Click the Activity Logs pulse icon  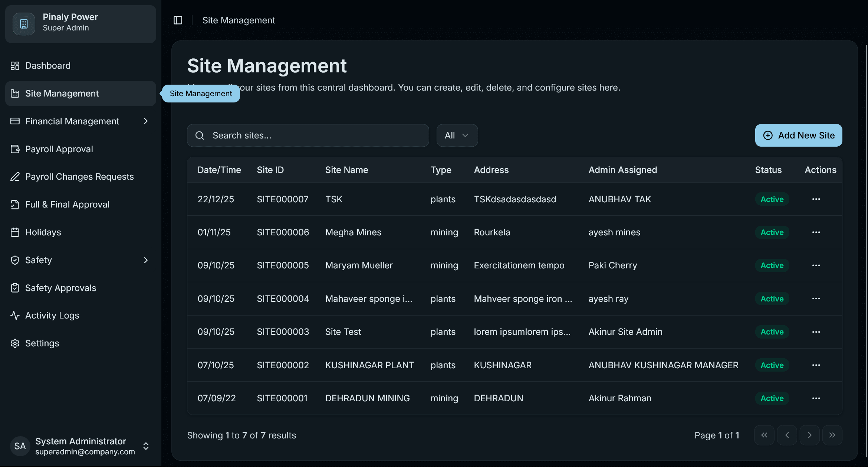(x=15, y=316)
